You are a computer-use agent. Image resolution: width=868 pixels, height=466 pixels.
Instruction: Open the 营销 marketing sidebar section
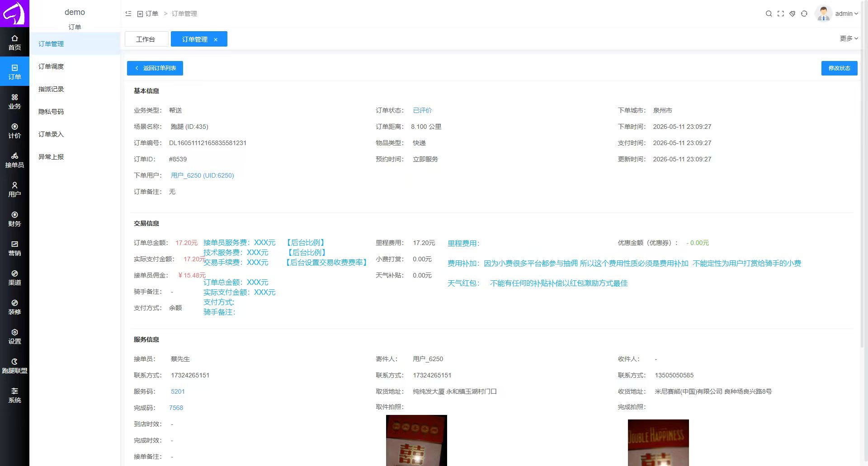pos(14,248)
